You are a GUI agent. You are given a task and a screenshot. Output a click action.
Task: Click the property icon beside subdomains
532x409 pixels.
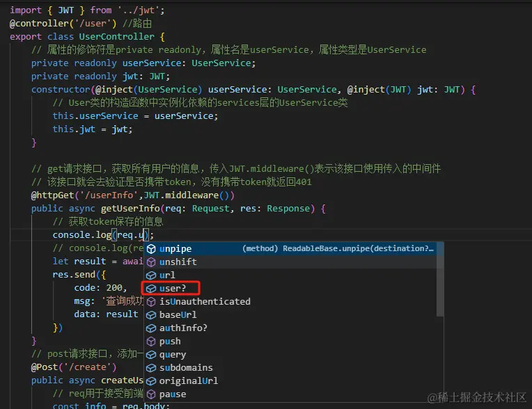point(151,368)
